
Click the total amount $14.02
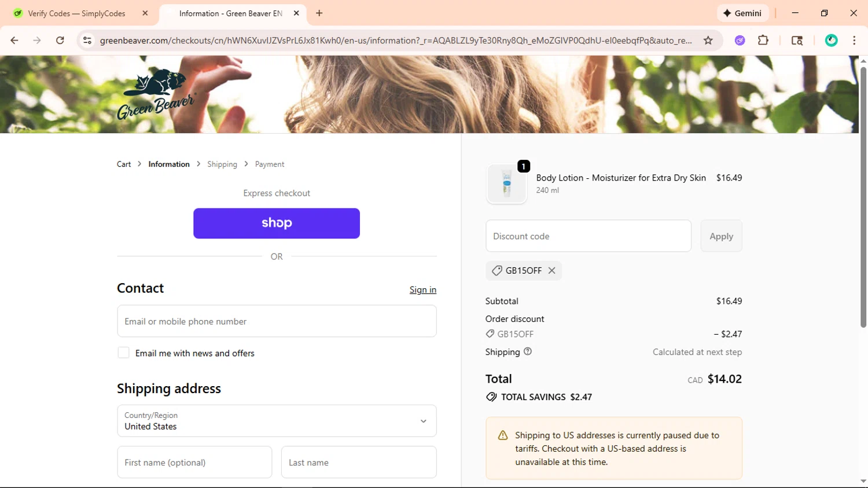pos(724,379)
